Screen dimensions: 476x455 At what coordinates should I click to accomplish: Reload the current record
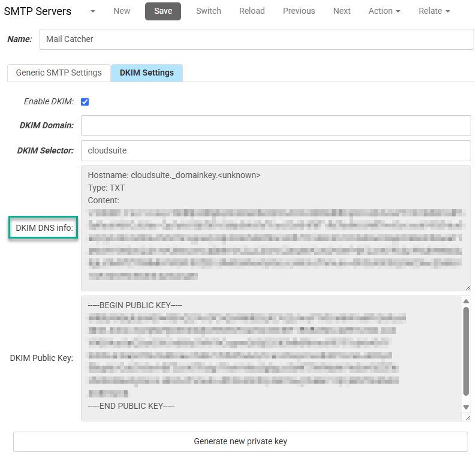(252, 11)
